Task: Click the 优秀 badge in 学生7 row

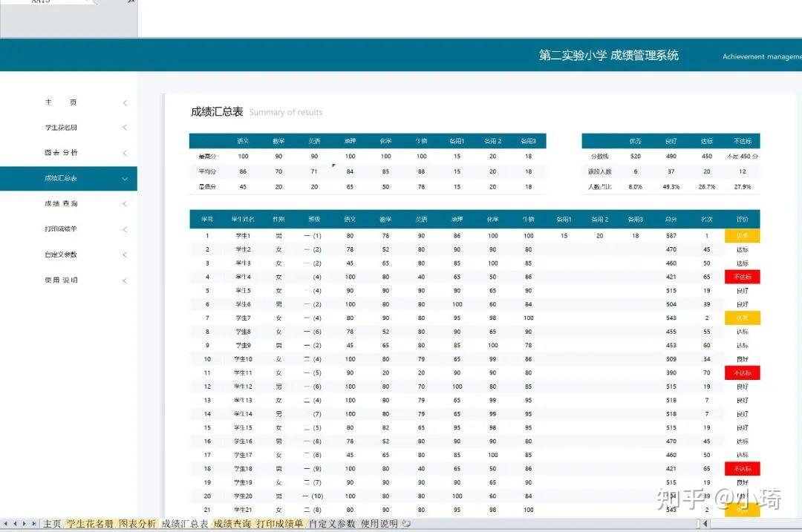Action: tap(742, 318)
